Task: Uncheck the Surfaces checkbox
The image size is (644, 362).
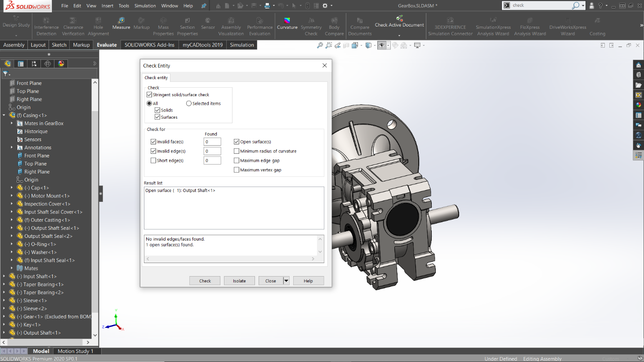Action: [x=157, y=117]
